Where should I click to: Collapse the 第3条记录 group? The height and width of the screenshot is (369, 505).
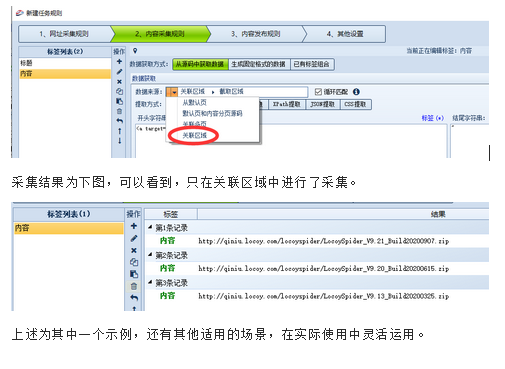[150, 283]
